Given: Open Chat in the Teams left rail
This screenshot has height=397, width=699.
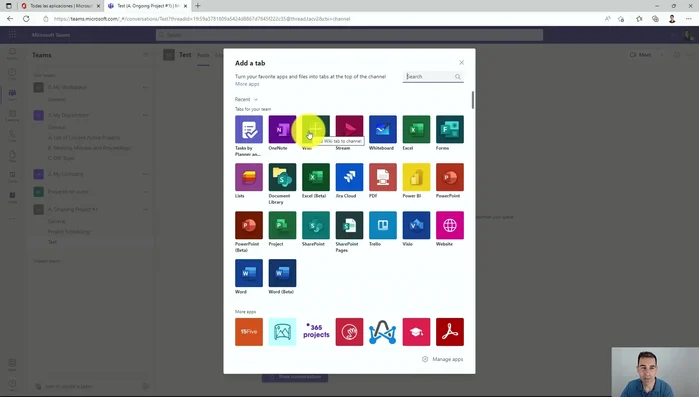Looking at the screenshot, I should 12,74.
